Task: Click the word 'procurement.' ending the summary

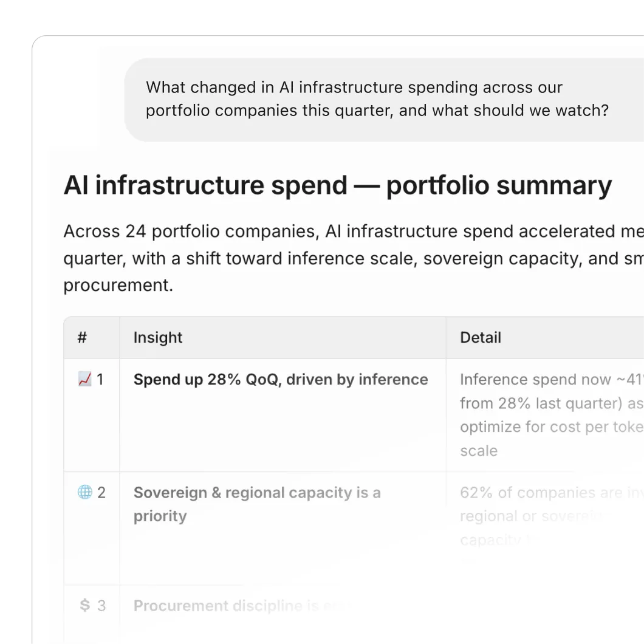Action: coord(118,286)
